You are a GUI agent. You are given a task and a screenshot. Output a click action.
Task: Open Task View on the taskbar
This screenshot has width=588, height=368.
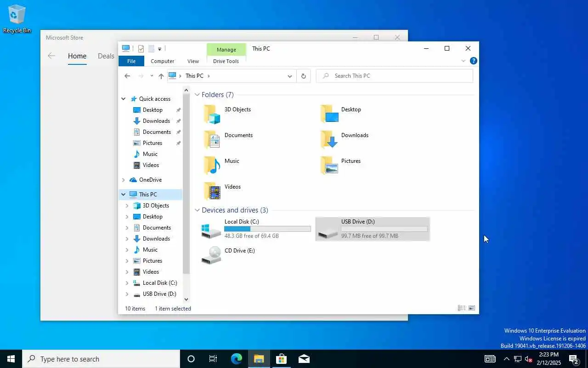coord(213,359)
